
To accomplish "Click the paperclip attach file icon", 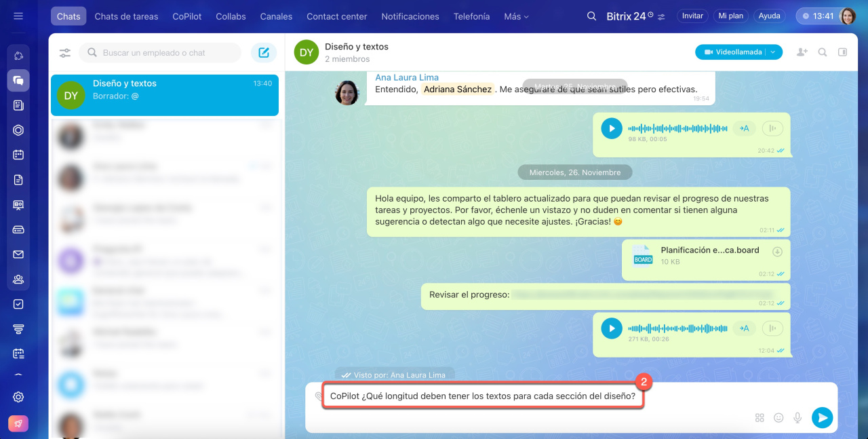I will pyautogui.click(x=319, y=396).
